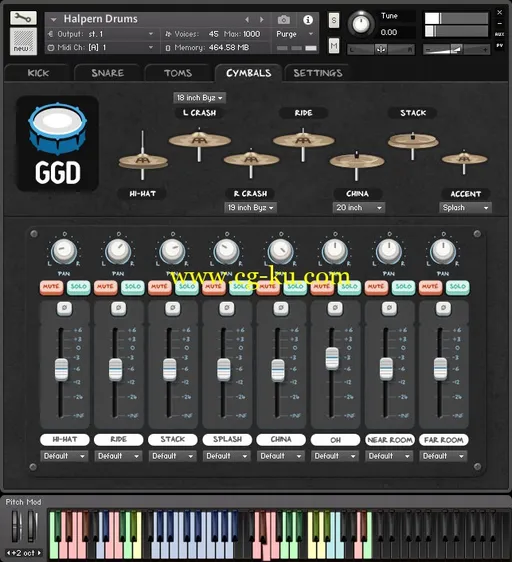Click the Pitch wheel control
This screenshot has height=562, width=512.
tap(15, 526)
